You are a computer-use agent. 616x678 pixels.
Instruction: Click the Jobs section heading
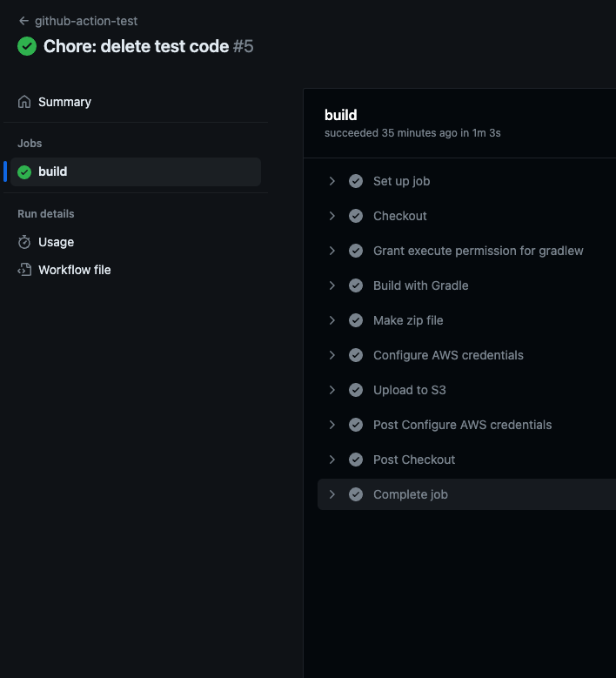pyautogui.click(x=30, y=143)
